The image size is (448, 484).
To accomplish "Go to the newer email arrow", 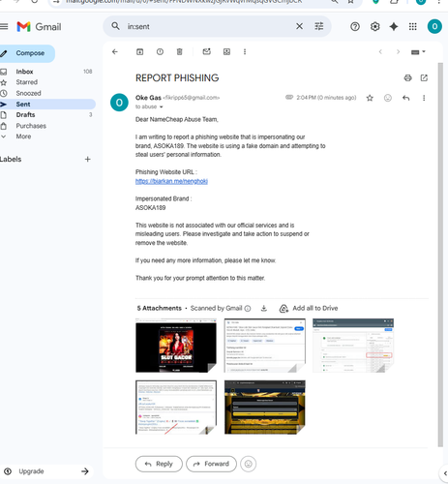I will [x=380, y=51].
